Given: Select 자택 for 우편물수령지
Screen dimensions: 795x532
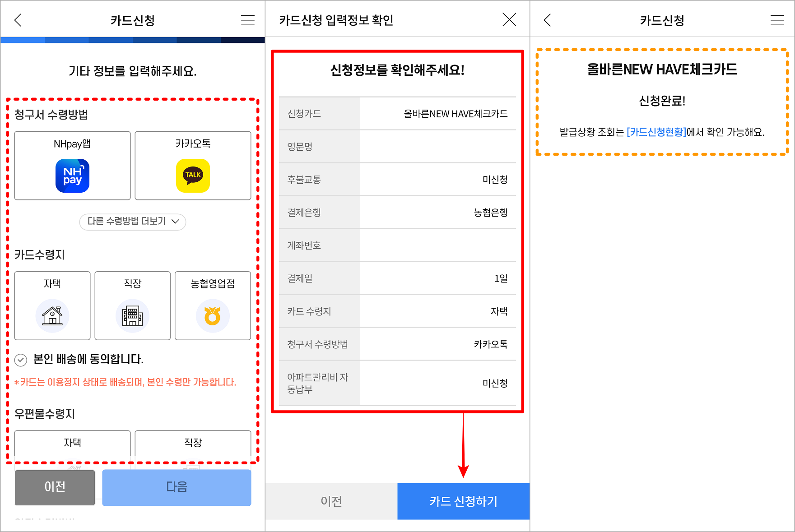Looking at the screenshot, I should [x=72, y=443].
